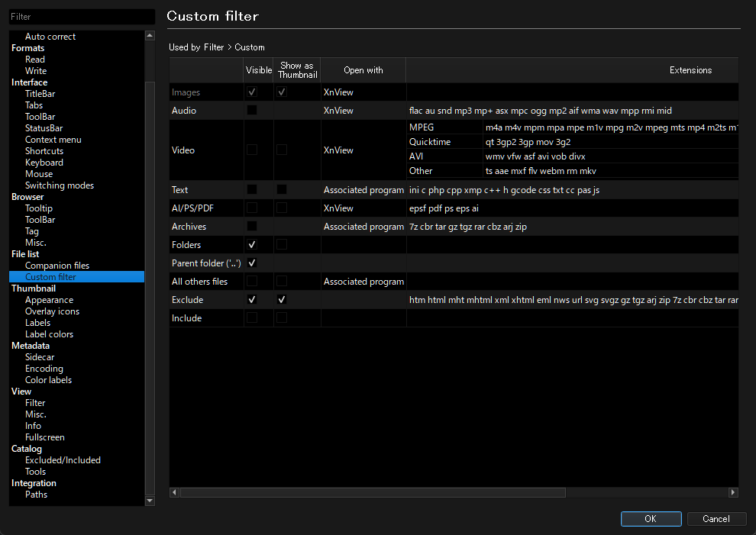Open Paths under Integration
This screenshot has height=535, width=756.
(x=36, y=495)
